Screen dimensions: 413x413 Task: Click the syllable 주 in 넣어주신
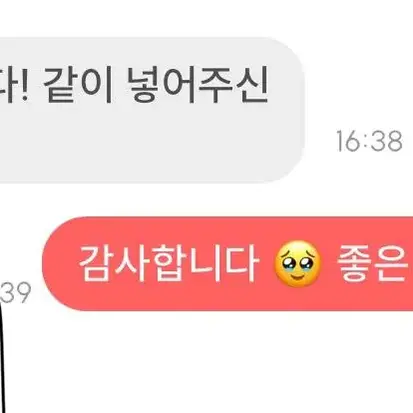(x=215, y=84)
